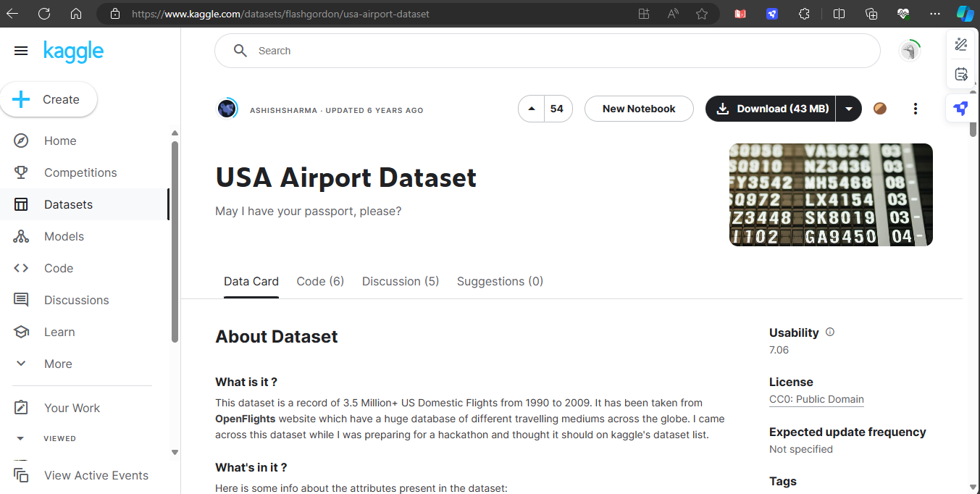980x494 pixels.
Task: Open the brown collaborator avatar icon
Action: 880,109
